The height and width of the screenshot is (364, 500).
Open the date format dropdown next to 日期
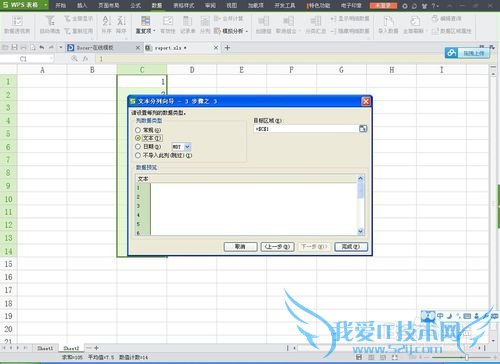(x=187, y=147)
